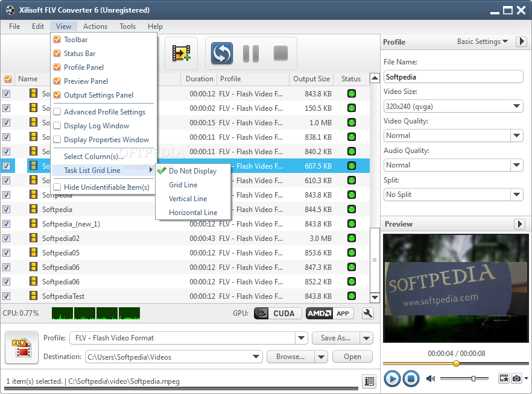Click the Save As... button
Screen dimensions: 532x394
(x=336, y=338)
